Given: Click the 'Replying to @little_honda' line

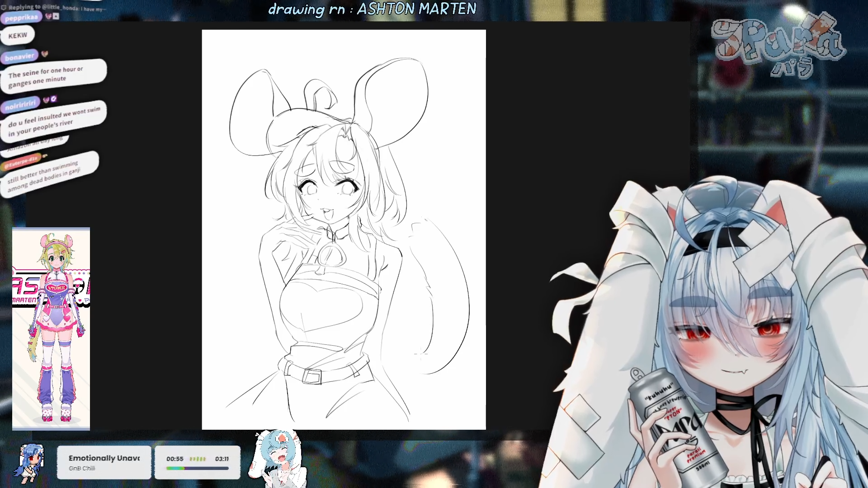Looking at the screenshot, I should [54, 8].
